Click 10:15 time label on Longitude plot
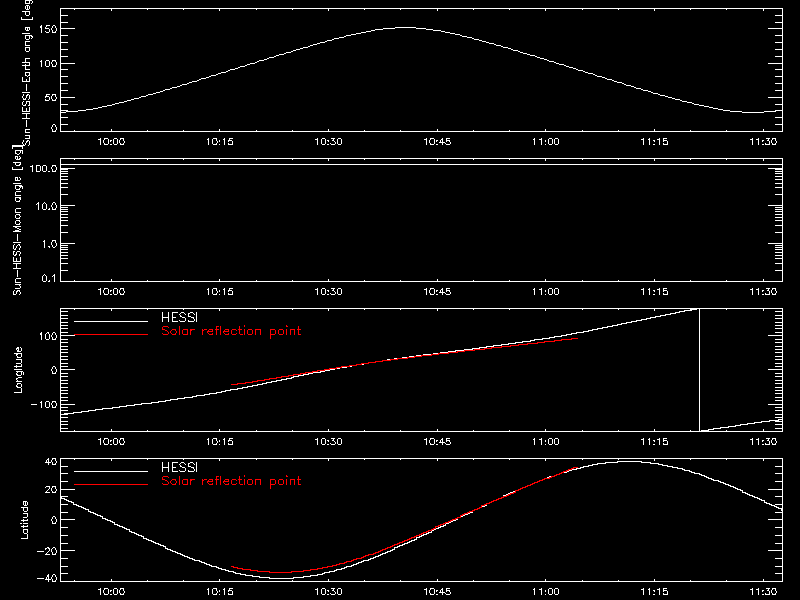The image size is (800, 600). click(x=220, y=442)
